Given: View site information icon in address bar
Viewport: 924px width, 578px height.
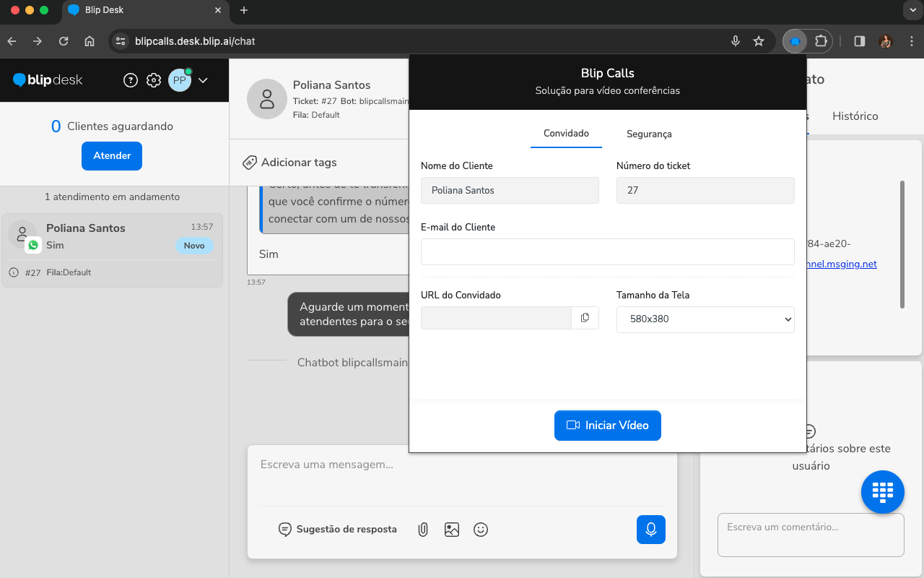Looking at the screenshot, I should 121,41.
